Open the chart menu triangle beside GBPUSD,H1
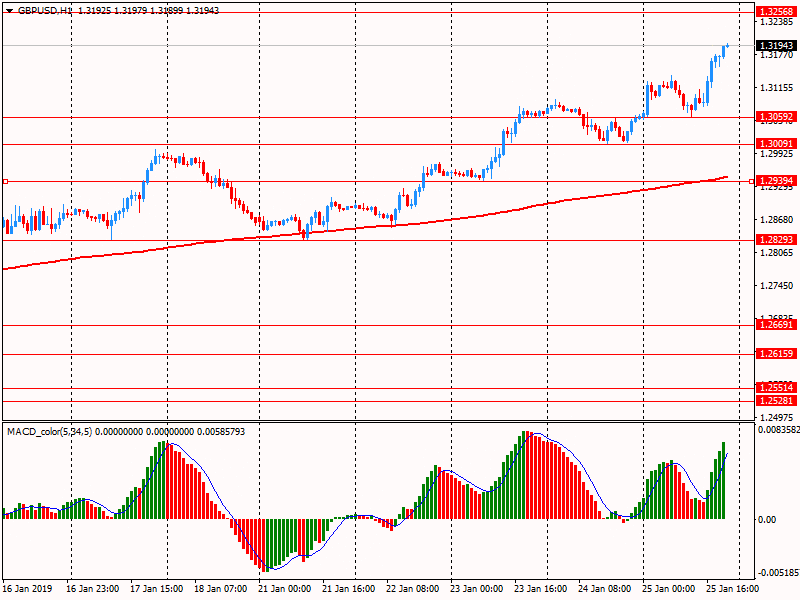 [10, 11]
